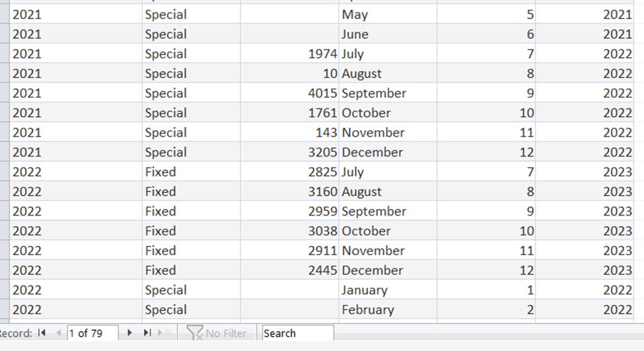Image resolution: width=644 pixels, height=351 pixels.
Task: Select the January cell for 2022 Special
Action: point(388,290)
